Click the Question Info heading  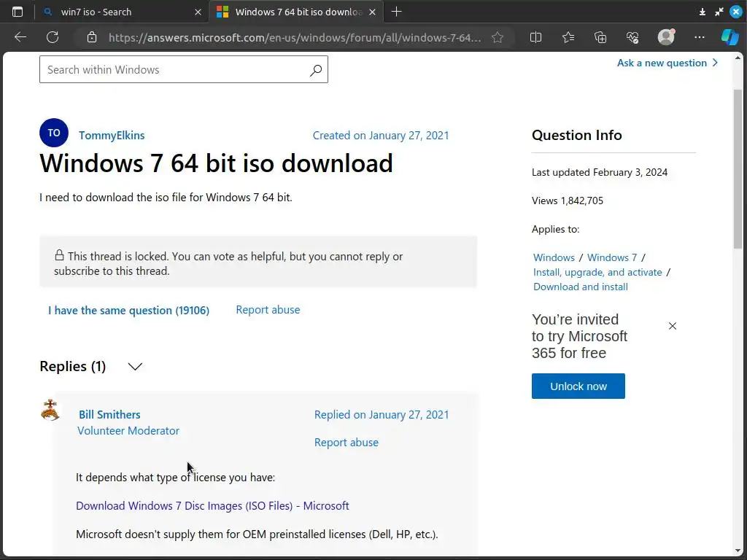[x=576, y=135]
